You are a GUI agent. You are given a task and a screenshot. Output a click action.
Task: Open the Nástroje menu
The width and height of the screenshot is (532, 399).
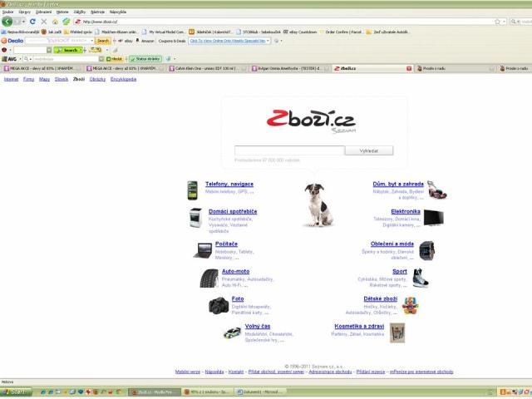coord(98,12)
